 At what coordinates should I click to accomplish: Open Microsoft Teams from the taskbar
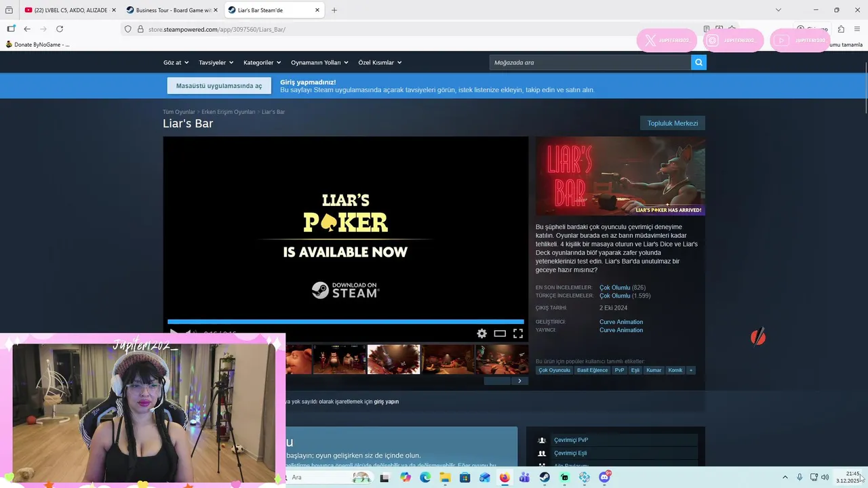click(524, 477)
